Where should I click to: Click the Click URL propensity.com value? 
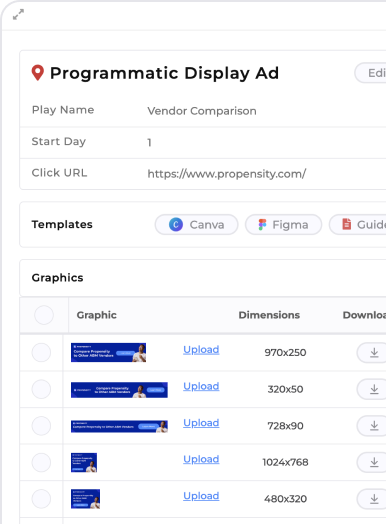[x=227, y=174]
